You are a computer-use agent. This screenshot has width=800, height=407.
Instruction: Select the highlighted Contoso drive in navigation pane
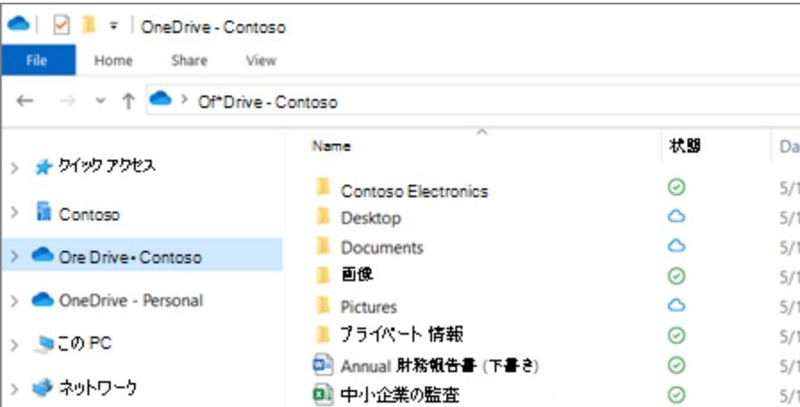pos(130,257)
